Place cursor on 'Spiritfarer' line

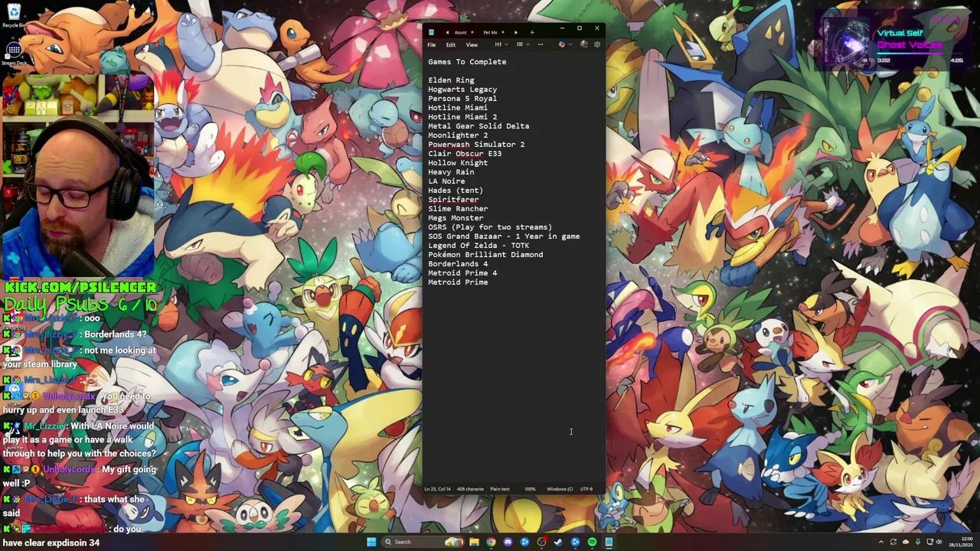coord(453,200)
